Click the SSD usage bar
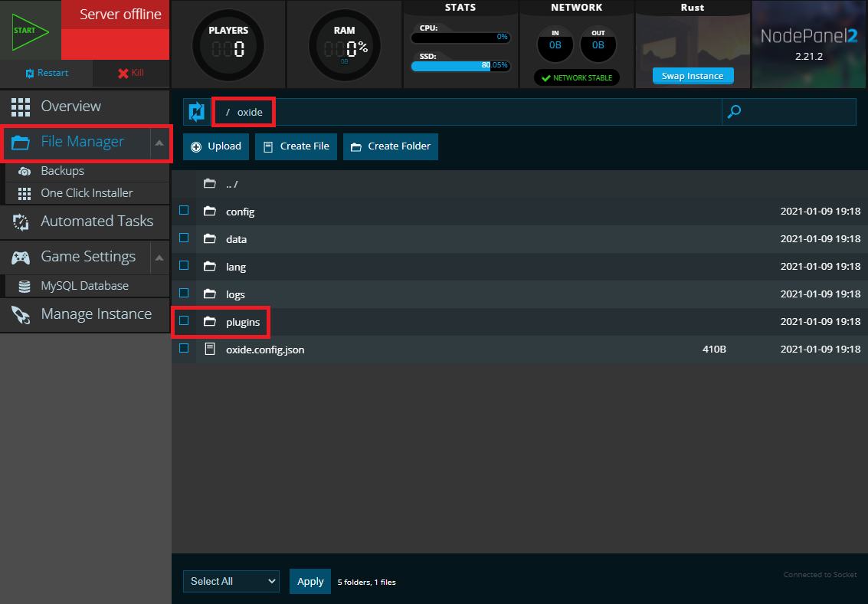 (x=460, y=66)
